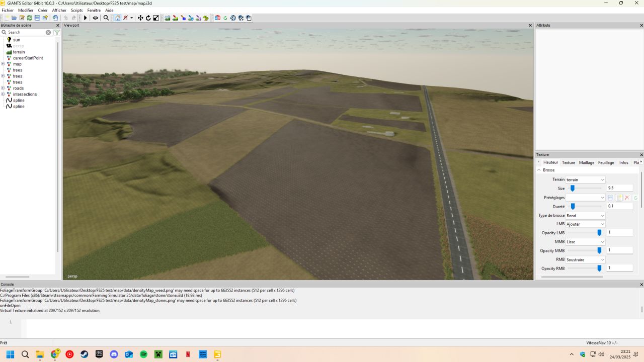The width and height of the screenshot is (644, 362).
Task: Open the RMB Soustraire dropdown
Action: click(x=585, y=260)
